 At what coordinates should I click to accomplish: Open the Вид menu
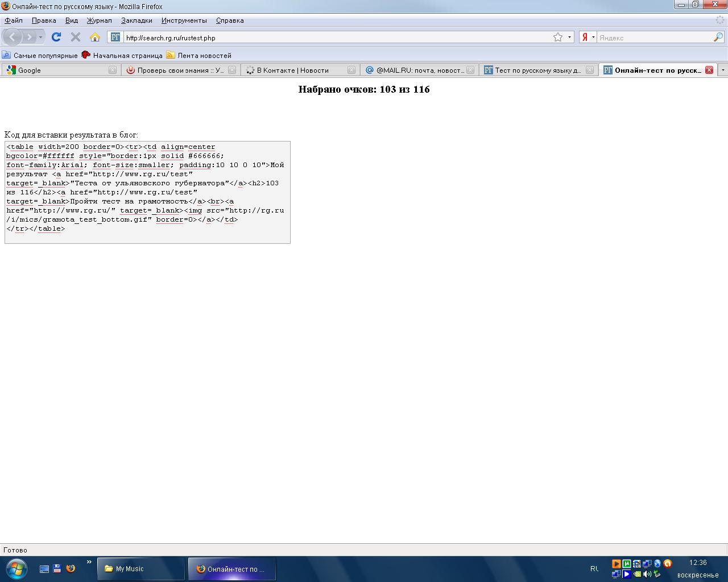tap(72, 20)
